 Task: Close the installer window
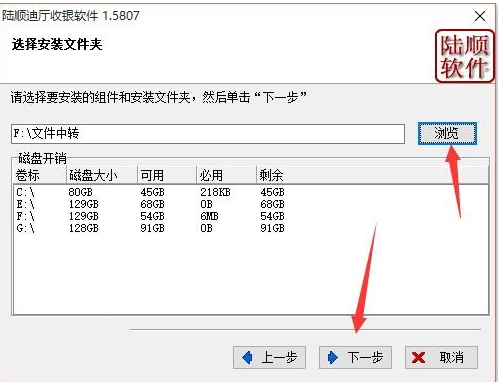[x=480, y=16]
